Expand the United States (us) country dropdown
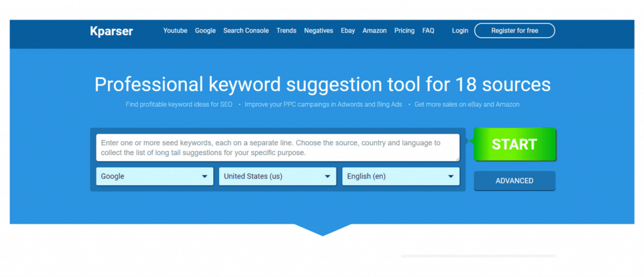This screenshot has width=644, height=277. pyautogui.click(x=277, y=177)
